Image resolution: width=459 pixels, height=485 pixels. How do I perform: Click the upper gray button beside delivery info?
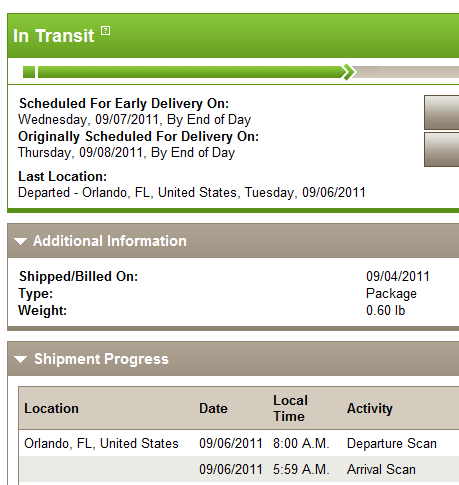441,113
